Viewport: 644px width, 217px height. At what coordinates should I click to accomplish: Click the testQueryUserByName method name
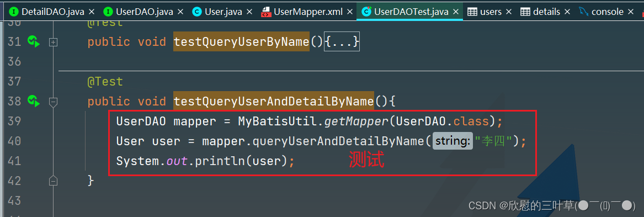click(242, 42)
